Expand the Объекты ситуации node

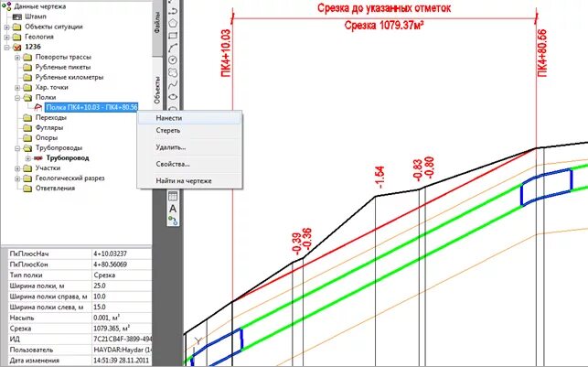(6, 27)
